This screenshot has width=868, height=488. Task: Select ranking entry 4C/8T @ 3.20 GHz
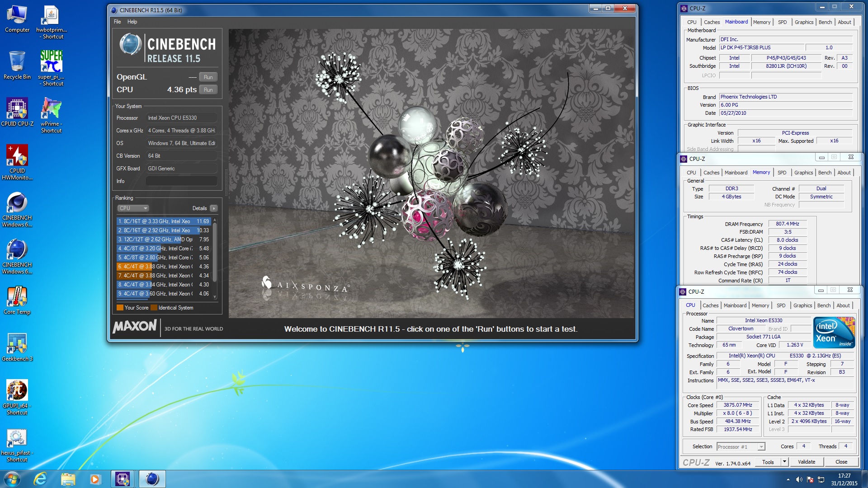(164, 249)
